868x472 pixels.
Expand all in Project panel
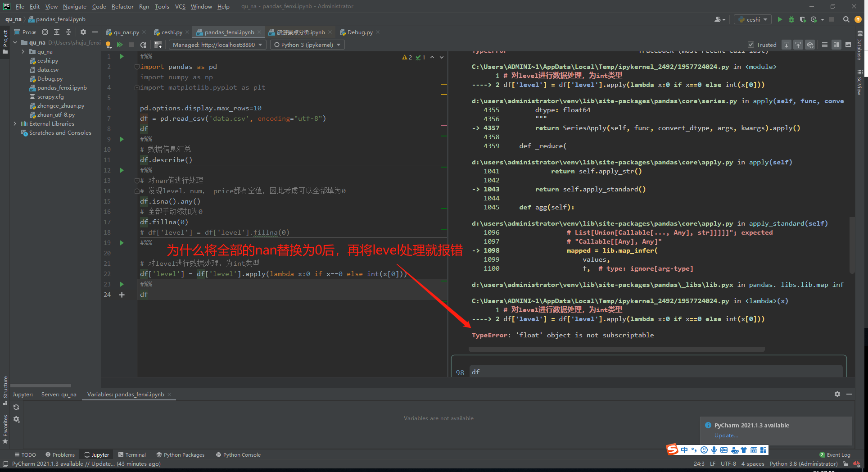point(57,32)
